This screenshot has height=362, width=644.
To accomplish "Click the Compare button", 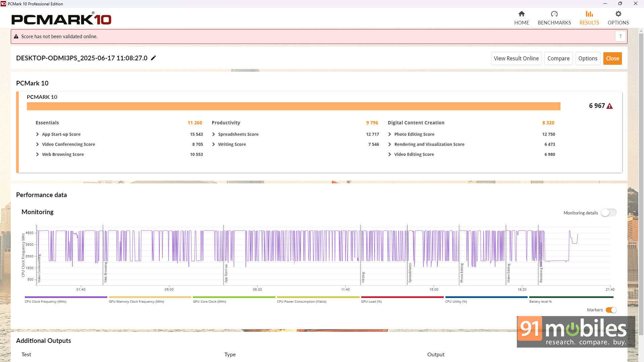I will (558, 58).
